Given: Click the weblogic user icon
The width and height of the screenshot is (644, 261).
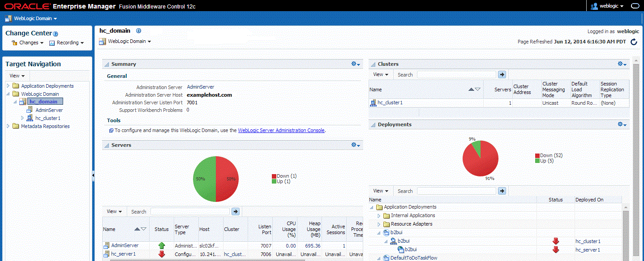Looking at the screenshot, I should point(594,6).
